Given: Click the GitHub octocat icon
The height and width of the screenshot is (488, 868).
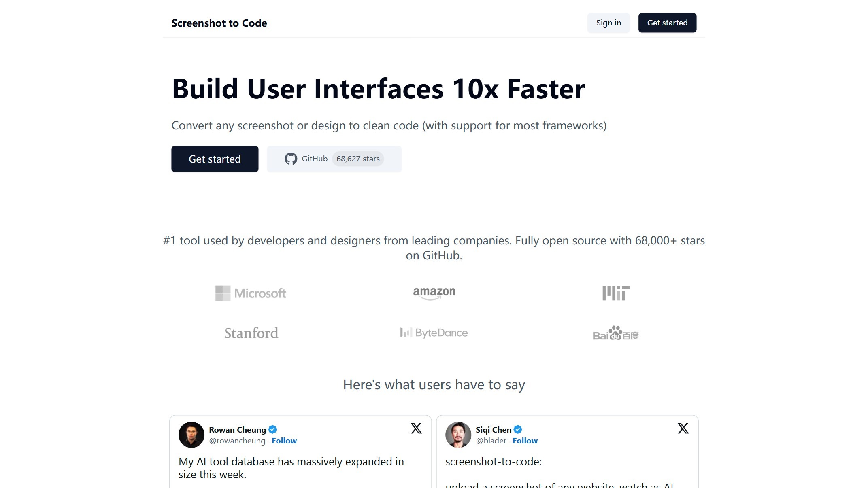Looking at the screenshot, I should click(291, 159).
